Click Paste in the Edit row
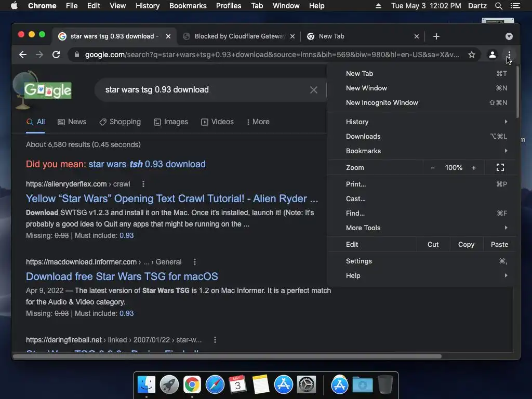This screenshot has width=532, height=399. click(499, 245)
